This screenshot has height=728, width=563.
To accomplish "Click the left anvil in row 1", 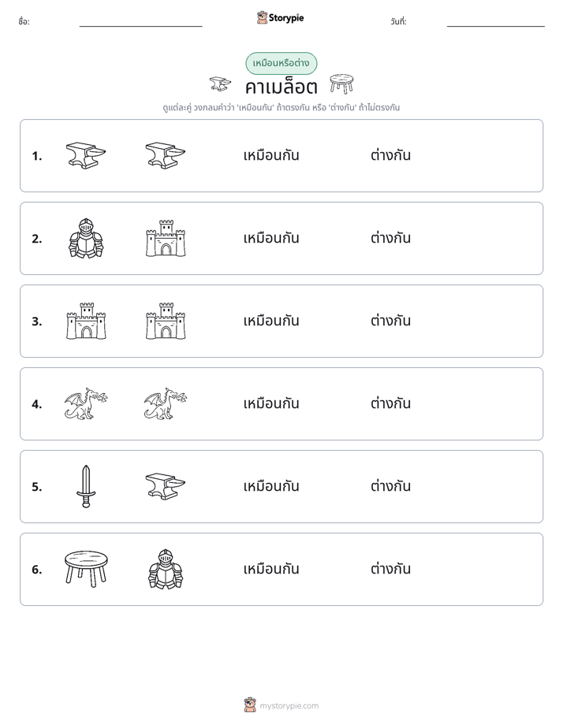I will click(86, 155).
